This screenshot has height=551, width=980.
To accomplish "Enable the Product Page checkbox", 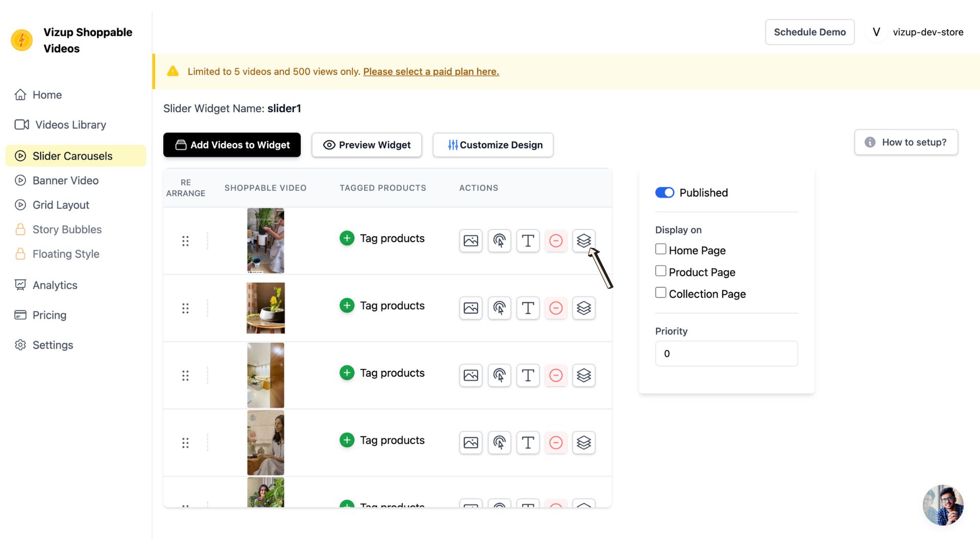I will click(x=660, y=271).
